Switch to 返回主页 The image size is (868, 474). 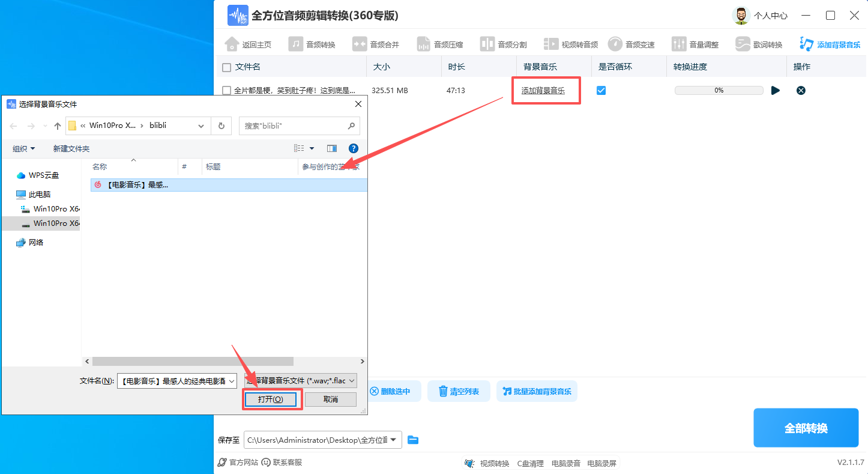(x=249, y=43)
